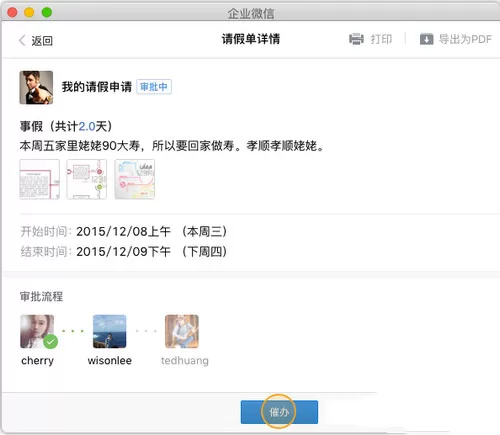Close the window with the red button

[12, 12]
